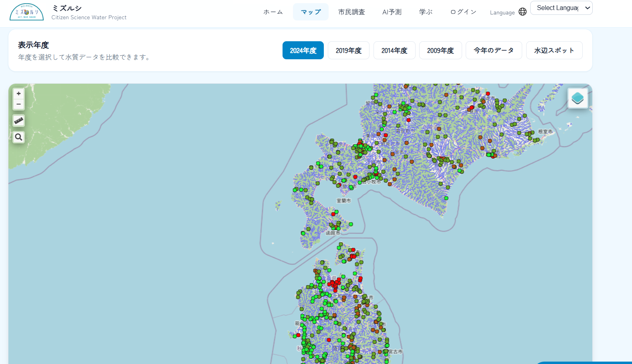Zoom in on the map

[18, 94]
